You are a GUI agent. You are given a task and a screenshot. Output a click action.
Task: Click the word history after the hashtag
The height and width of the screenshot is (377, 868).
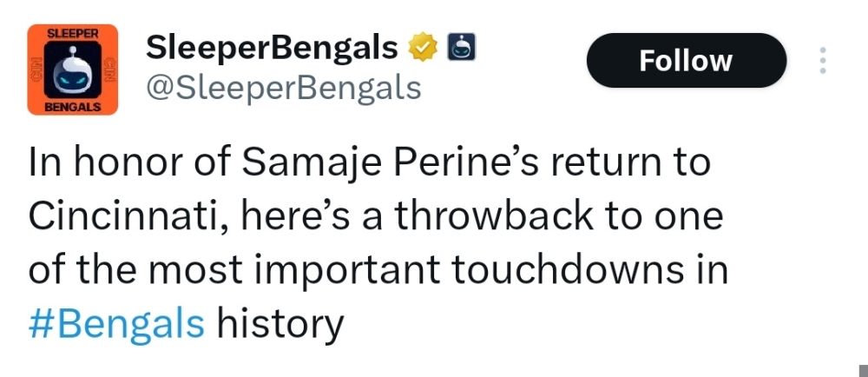[x=280, y=326]
